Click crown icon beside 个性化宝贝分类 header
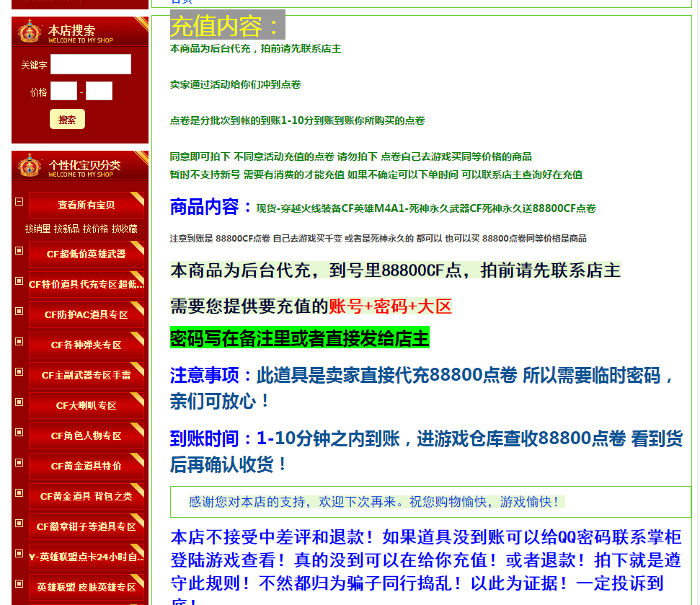Viewport: 700px width, 605px height. [30, 166]
